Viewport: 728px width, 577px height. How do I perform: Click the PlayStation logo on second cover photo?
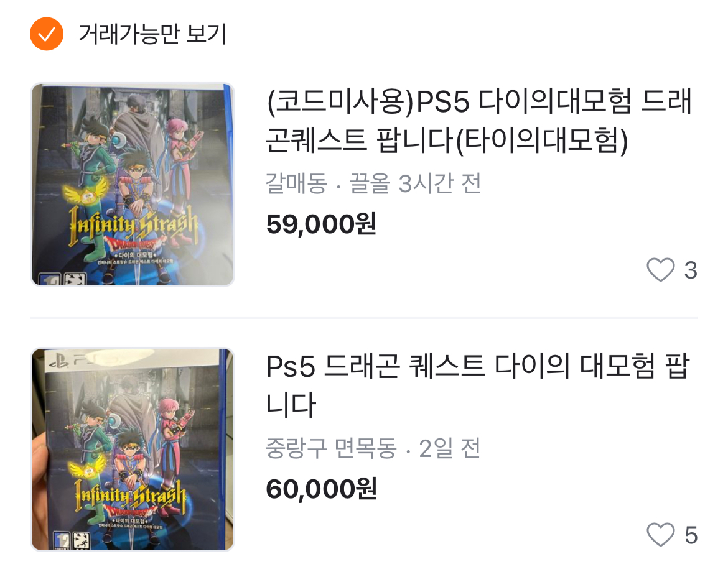pyautogui.click(x=59, y=361)
